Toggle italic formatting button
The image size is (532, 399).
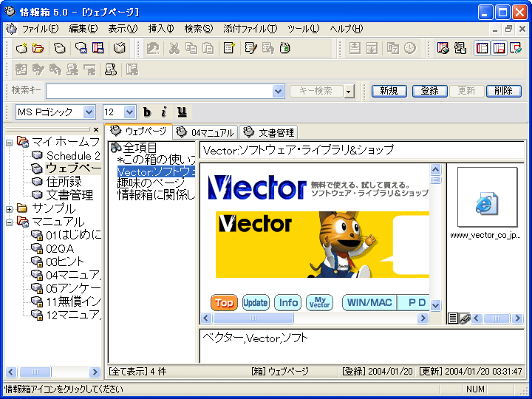[164, 112]
